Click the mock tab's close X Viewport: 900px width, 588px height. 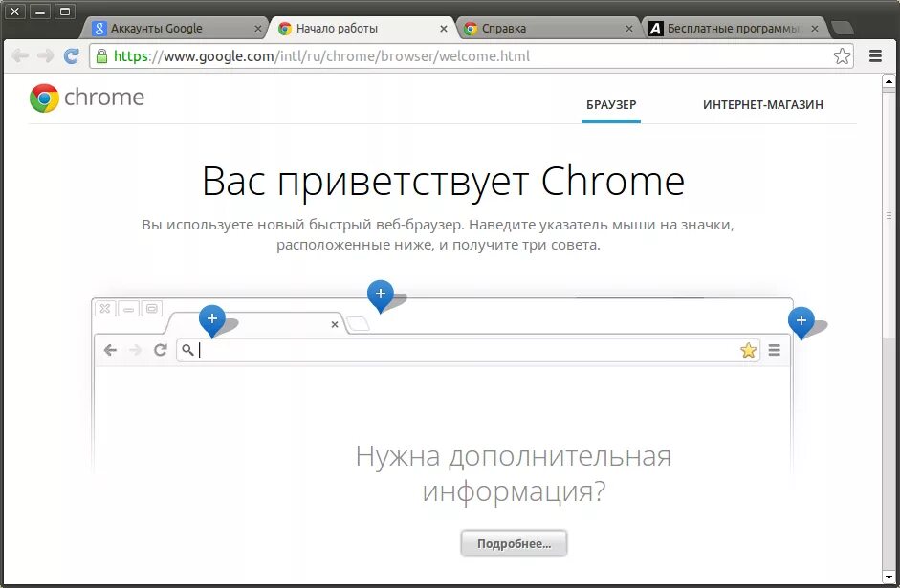335,325
